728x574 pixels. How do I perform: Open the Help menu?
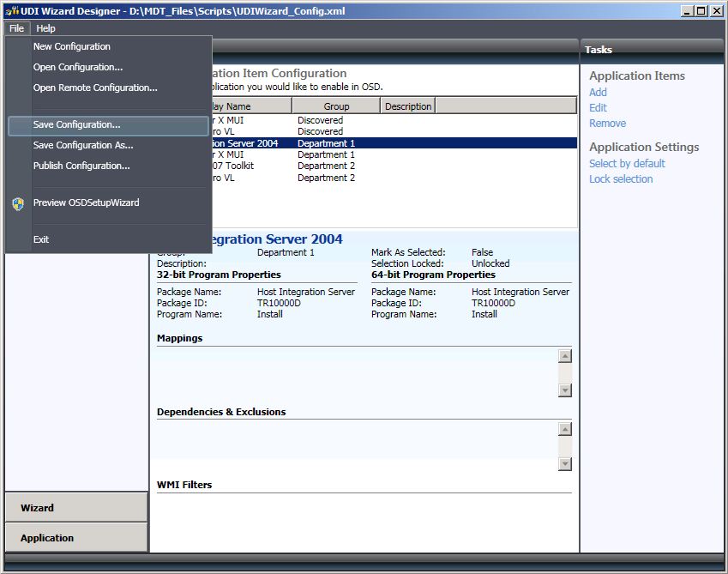click(x=45, y=28)
